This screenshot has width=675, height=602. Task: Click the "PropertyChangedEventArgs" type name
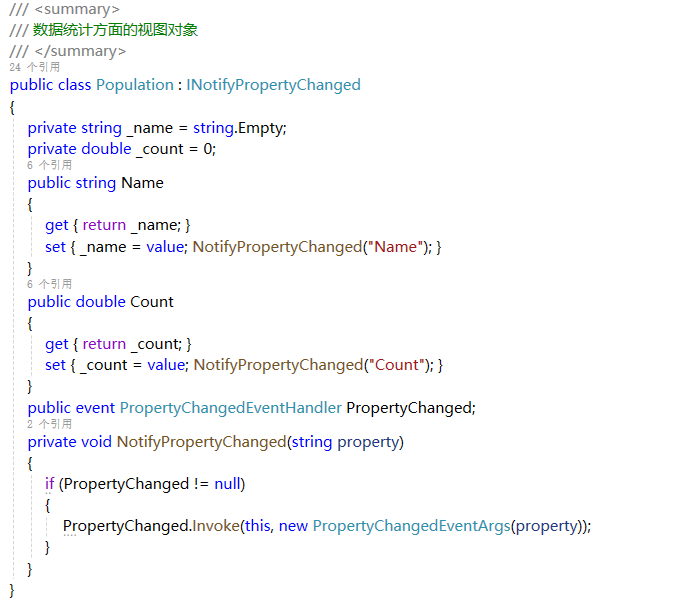412,526
